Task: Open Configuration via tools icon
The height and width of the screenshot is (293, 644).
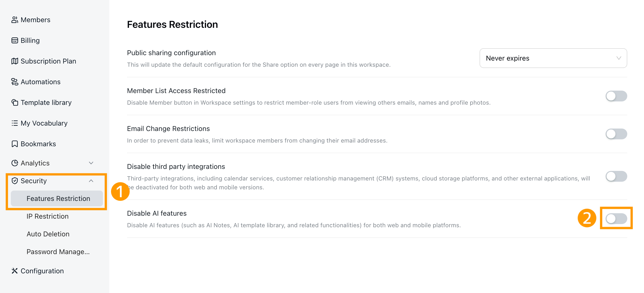Action: (x=15, y=271)
